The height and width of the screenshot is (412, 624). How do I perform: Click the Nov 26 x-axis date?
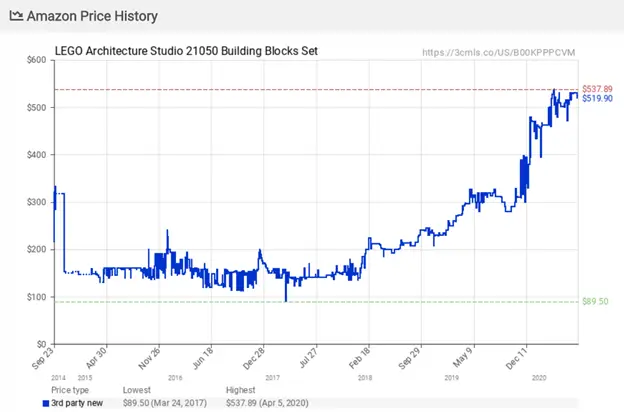coord(149,357)
